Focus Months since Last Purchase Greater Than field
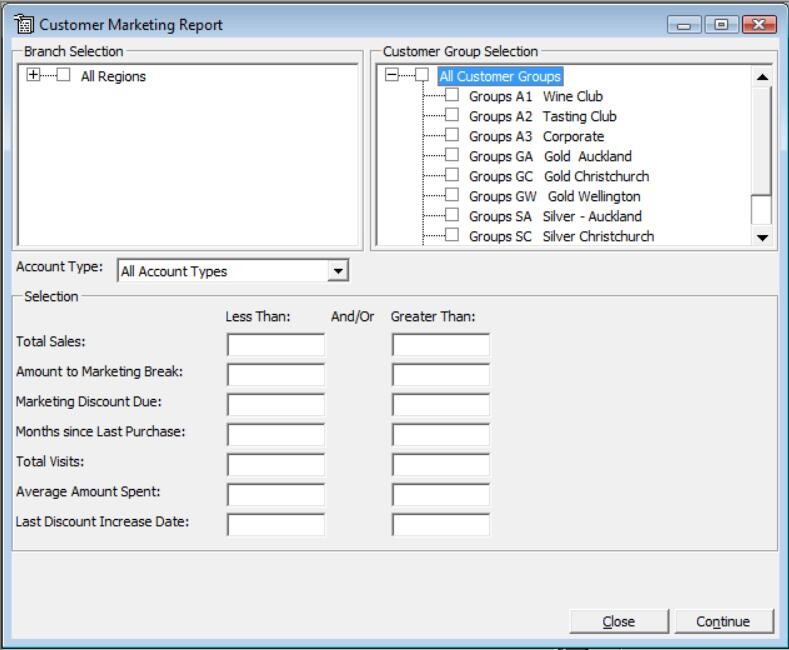Screen dimensions: 789x650 click(441, 435)
